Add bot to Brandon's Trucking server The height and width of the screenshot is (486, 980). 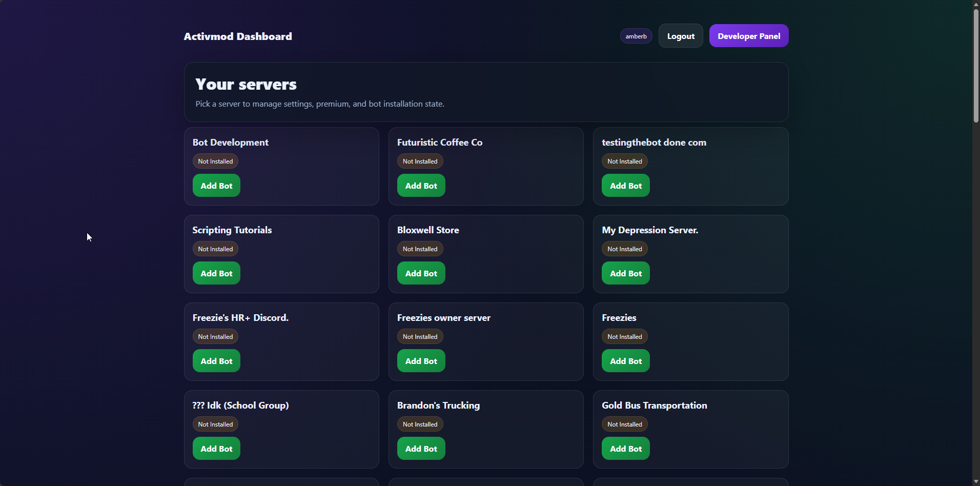[421, 449]
